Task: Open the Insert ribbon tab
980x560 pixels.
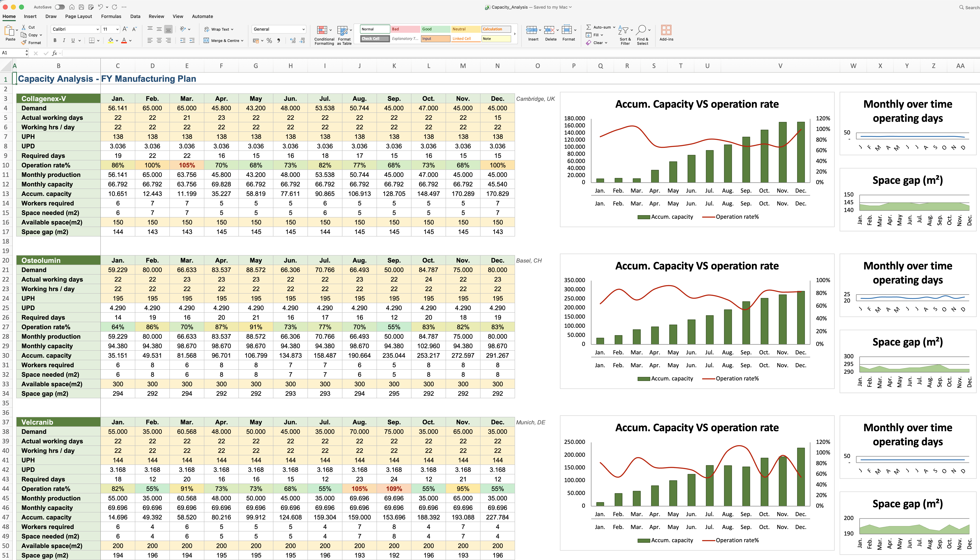Action: click(x=30, y=16)
